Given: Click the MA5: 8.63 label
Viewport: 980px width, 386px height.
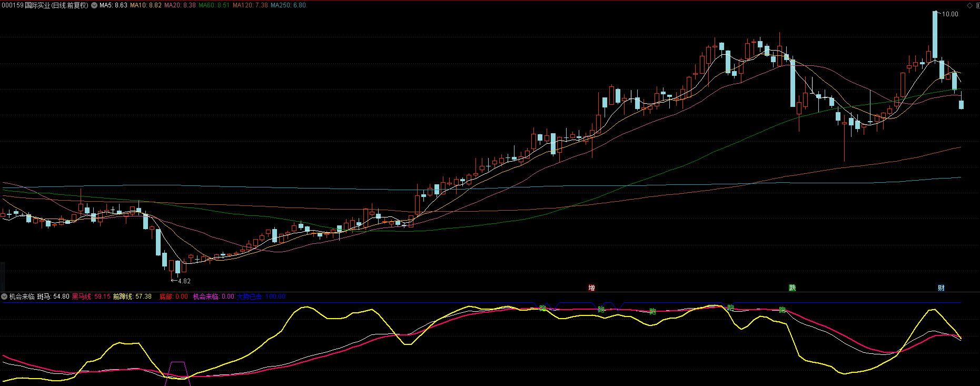Looking at the screenshot, I should (113, 5).
